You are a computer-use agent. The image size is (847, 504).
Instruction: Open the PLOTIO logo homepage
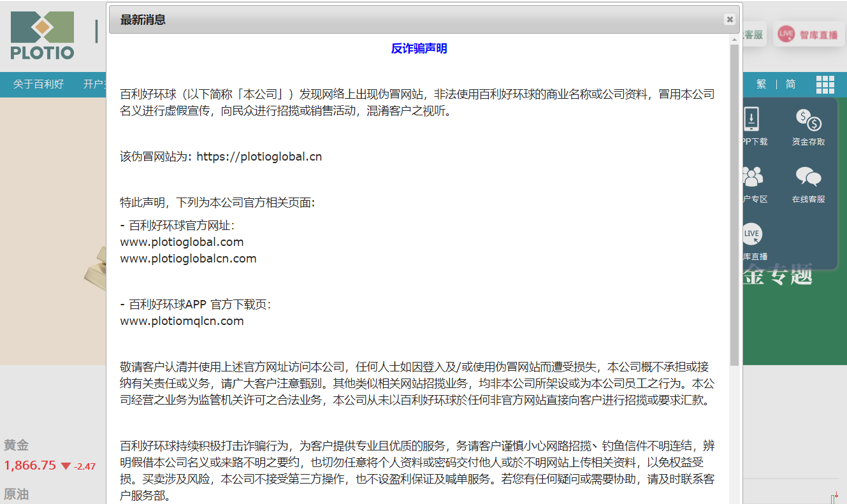pos(42,36)
